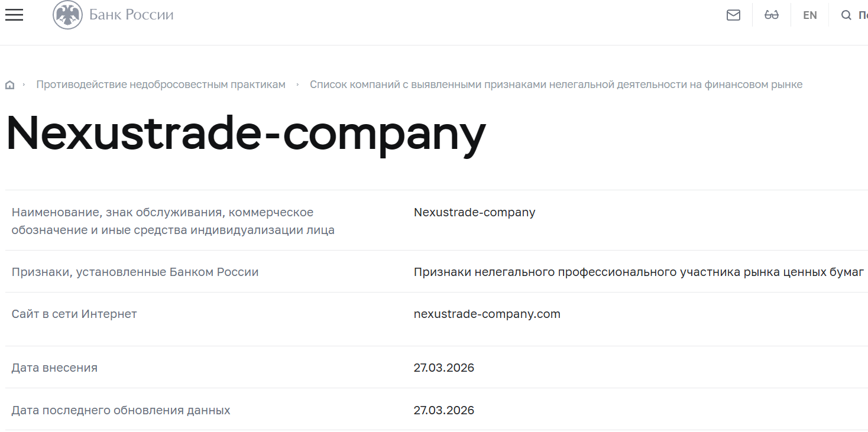
Task: Select the page heading Nexustrade-company
Action: 244,135
